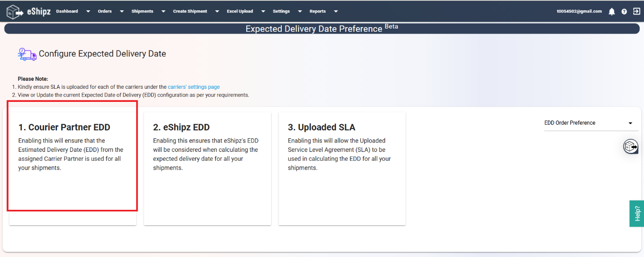The image size is (644, 257).
Task: Expand the Create Shipment dropdown arrow
Action: point(217,12)
